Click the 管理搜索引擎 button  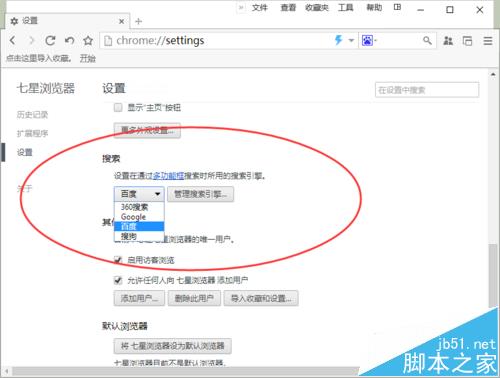(200, 194)
